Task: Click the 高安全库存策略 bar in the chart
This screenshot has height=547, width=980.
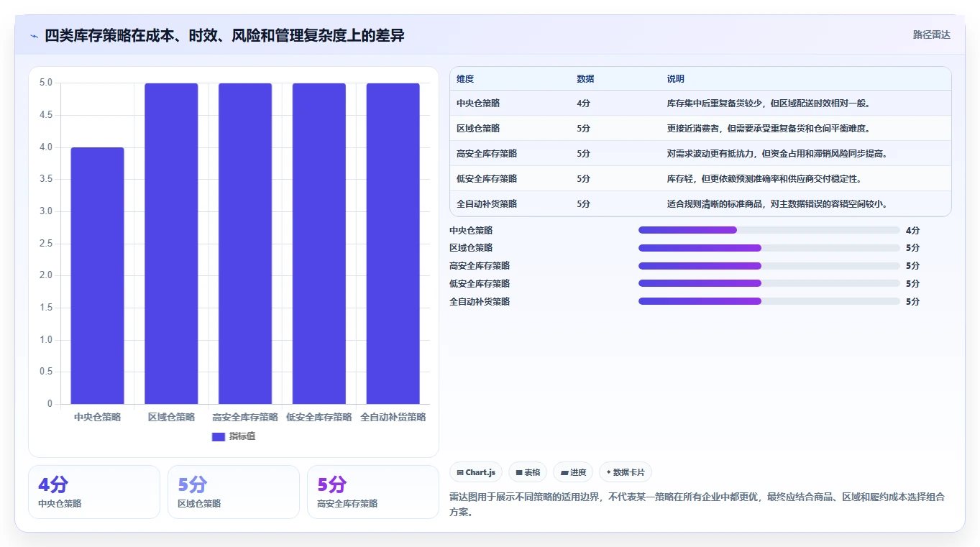Action: [245, 244]
